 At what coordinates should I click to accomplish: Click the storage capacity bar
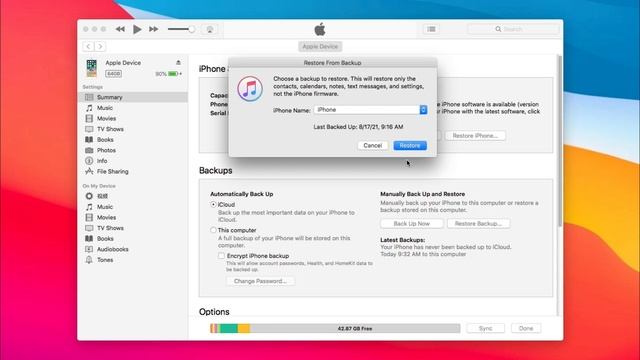click(x=335, y=328)
